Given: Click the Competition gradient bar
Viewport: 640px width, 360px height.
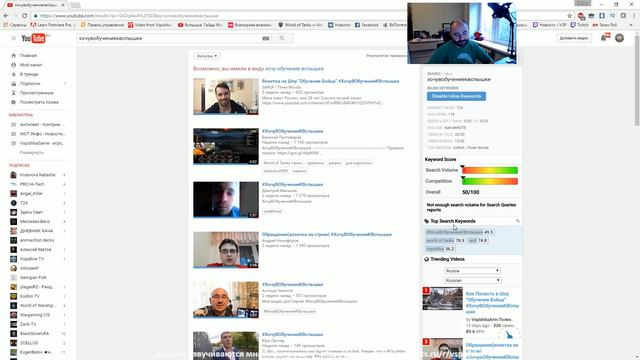Looking at the screenshot, I should point(490,181).
